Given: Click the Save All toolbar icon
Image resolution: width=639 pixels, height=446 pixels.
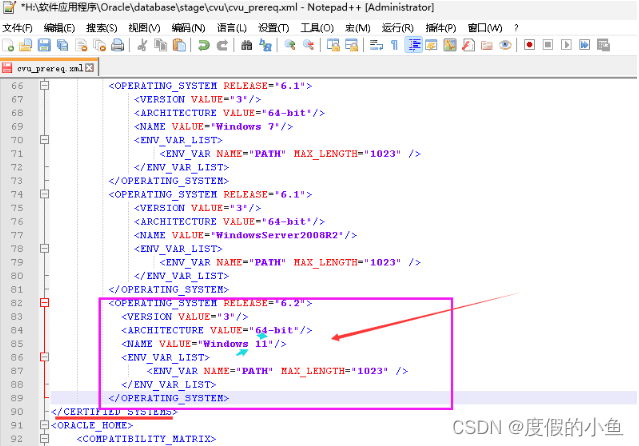Looking at the screenshot, I should point(62,45).
